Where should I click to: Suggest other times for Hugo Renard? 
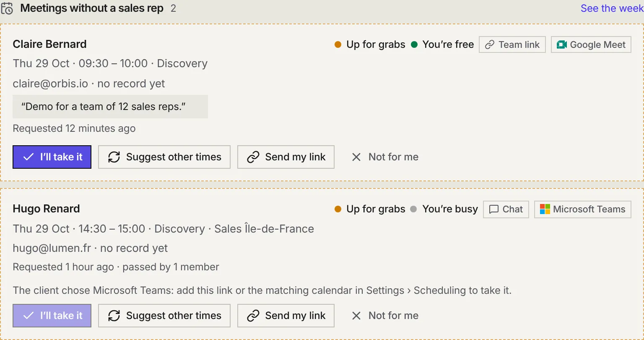[x=164, y=316]
